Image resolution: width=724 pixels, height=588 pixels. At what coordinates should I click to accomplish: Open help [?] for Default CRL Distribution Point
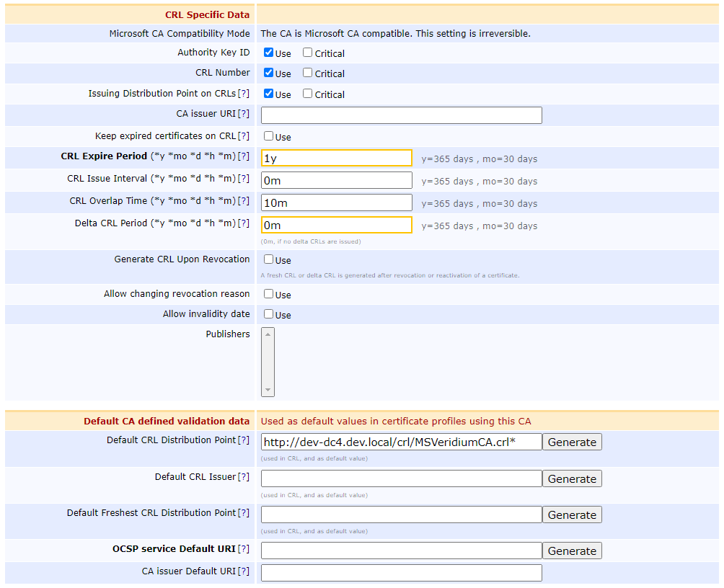tap(244, 440)
